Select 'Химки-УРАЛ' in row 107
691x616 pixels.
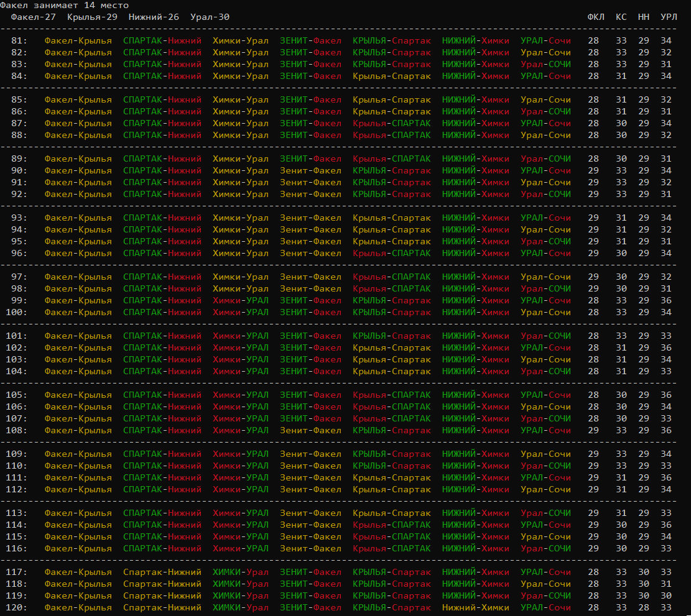241,419
